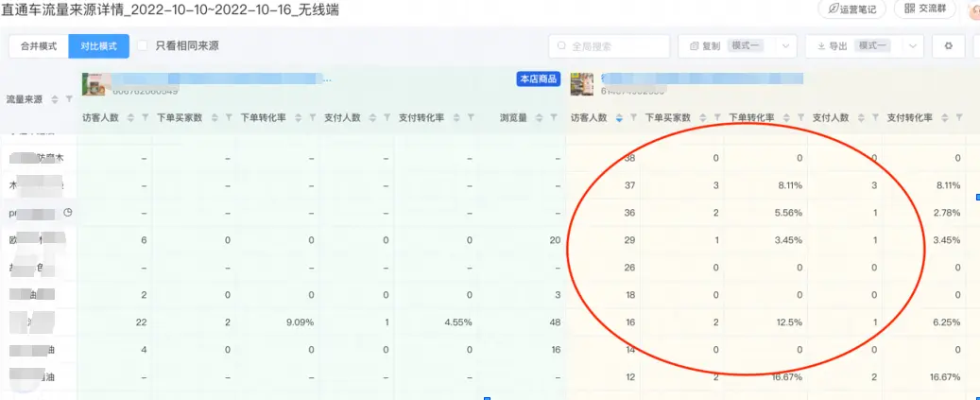Filter own product 支付转化率 column
The image size is (980, 400).
[x=471, y=117]
